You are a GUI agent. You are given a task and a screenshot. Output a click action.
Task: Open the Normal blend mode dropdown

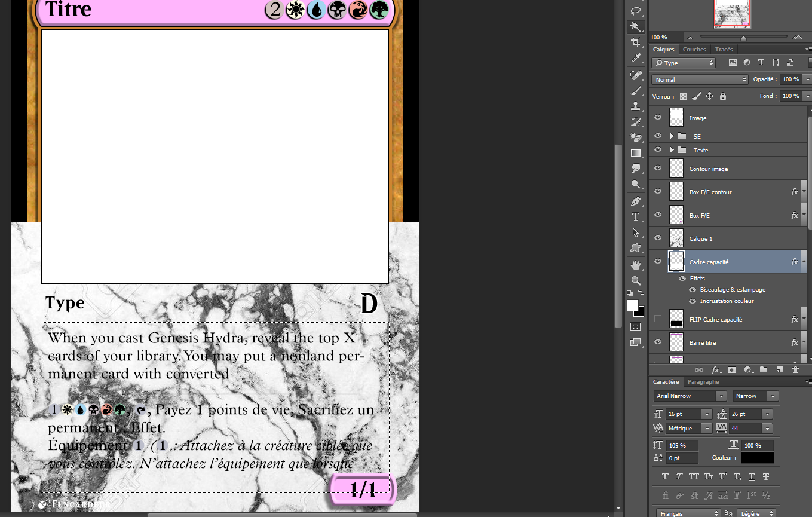coord(700,79)
